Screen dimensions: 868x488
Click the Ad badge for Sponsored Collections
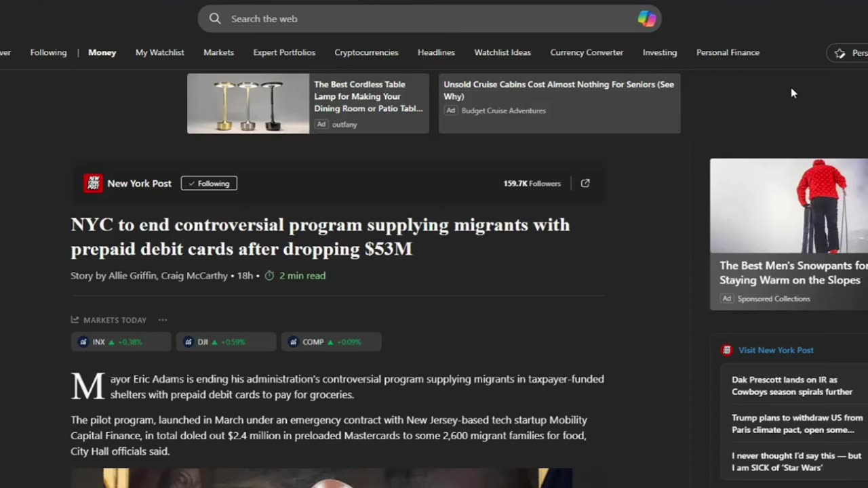(x=727, y=298)
